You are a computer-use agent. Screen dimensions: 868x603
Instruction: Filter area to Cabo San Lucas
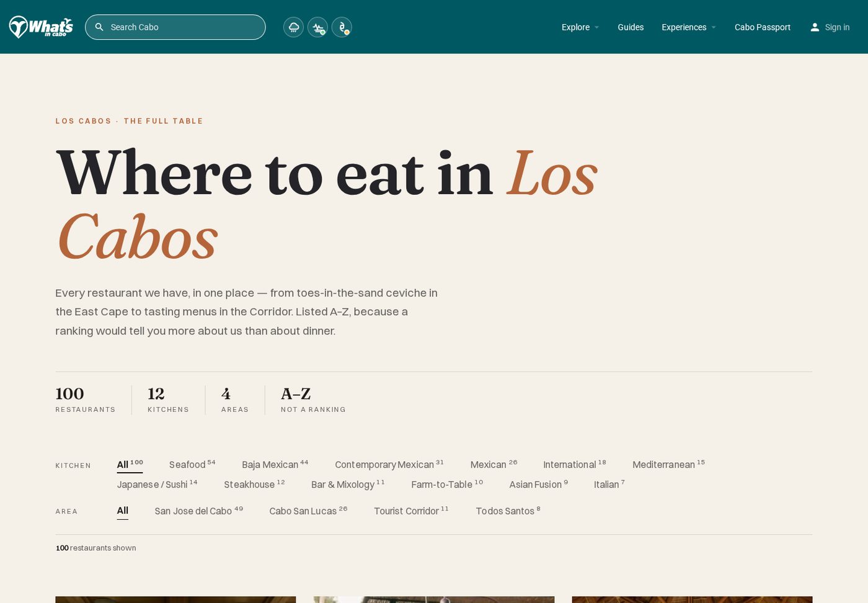(x=308, y=511)
